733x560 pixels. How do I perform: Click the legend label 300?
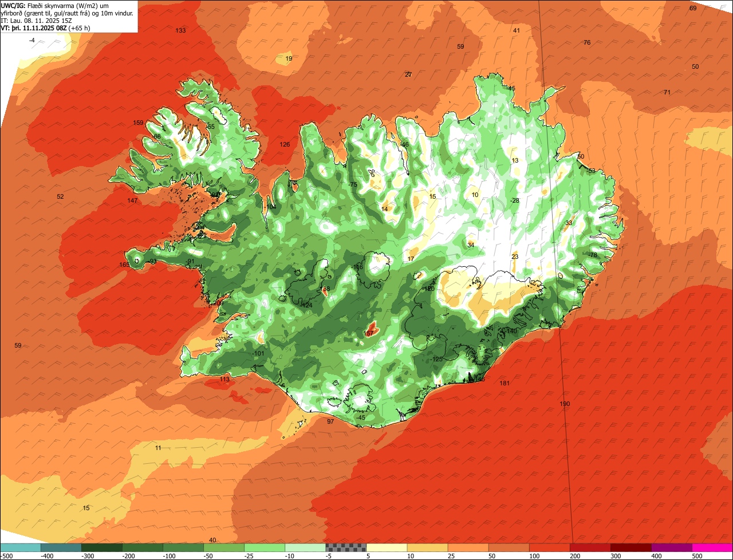[615, 555]
